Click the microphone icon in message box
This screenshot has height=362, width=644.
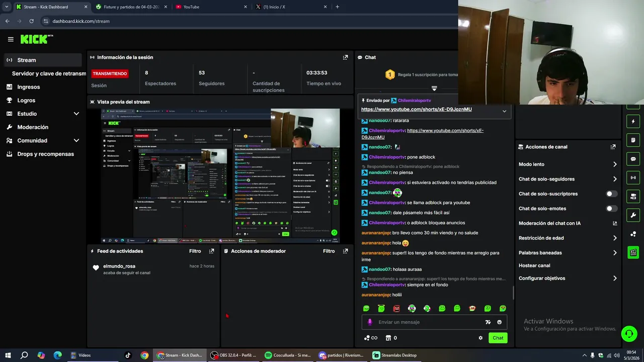point(370,322)
